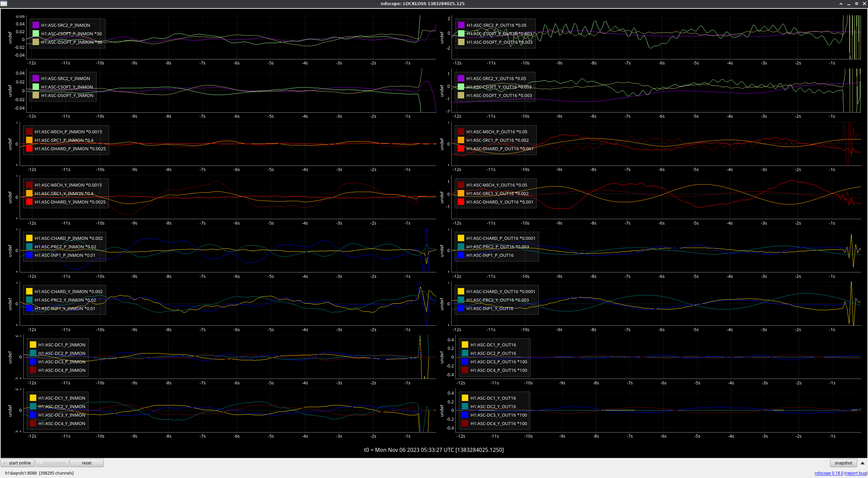The width and height of the screenshot is (868, 478).
Task: Expand the control panel up-arrow
Action: click(863, 463)
